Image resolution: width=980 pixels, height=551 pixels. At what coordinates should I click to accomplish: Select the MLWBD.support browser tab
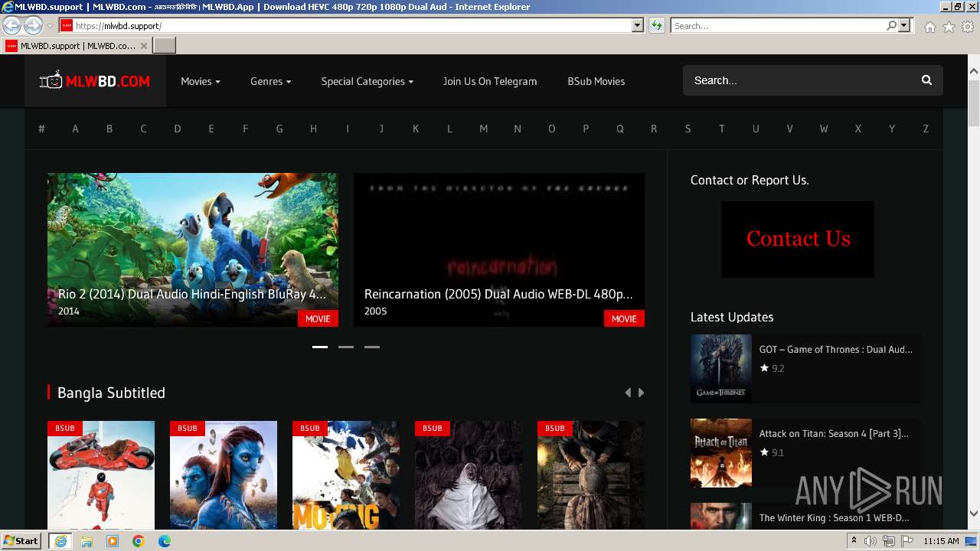[x=77, y=46]
